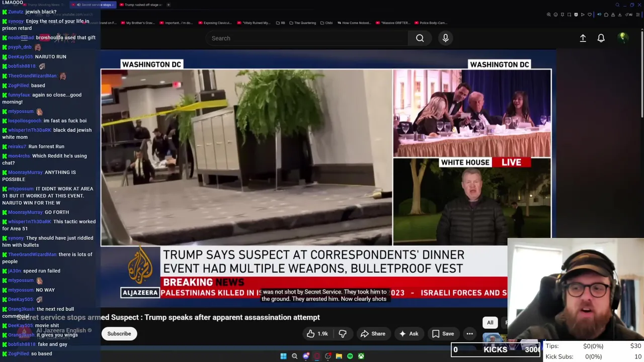Click the send/flow arrow toolbar icon

[x=583, y=15]
